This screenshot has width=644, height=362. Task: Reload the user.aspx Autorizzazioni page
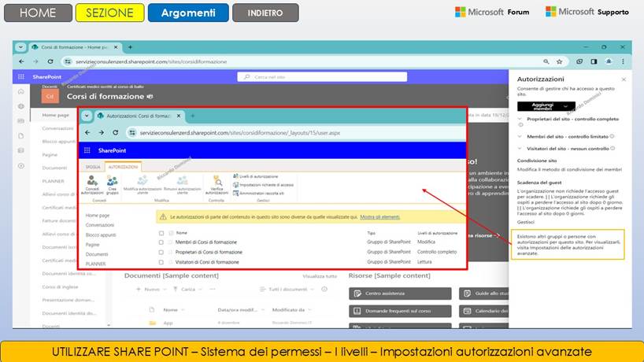[116, 132]
